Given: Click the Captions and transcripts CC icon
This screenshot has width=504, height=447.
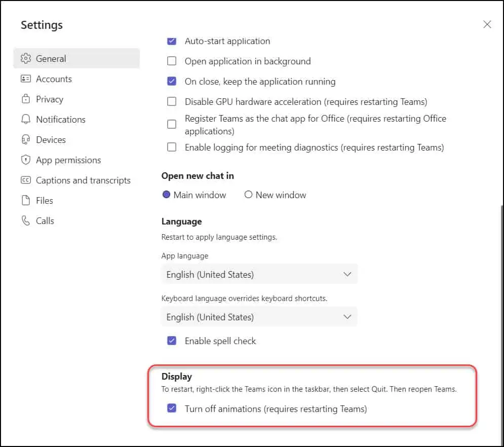Looking at the screenshot, I should pos(26,180).
